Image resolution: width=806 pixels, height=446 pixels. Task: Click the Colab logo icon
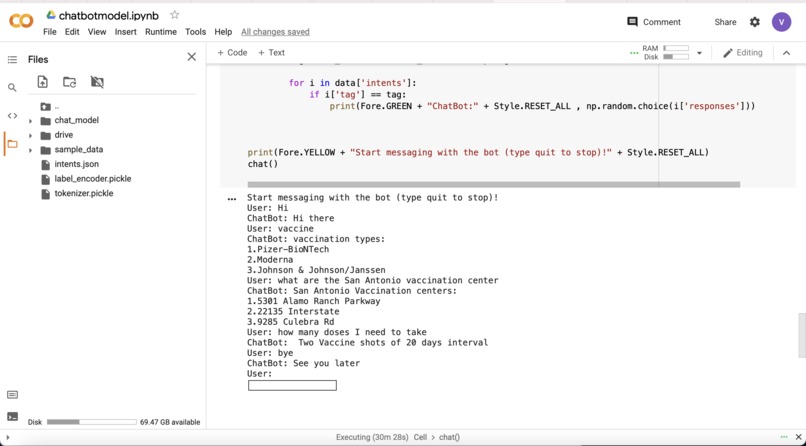pos(21,21)
